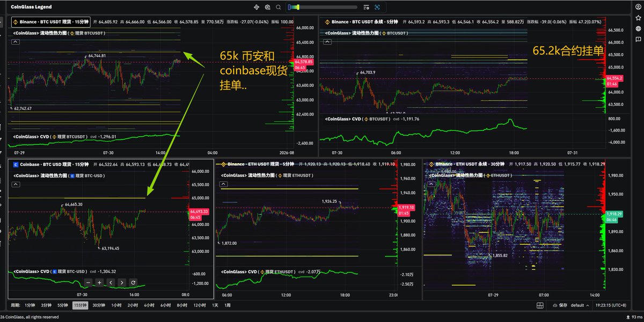
Task: Click the 19:23:15 (UTC+8) timezone clock
Action: point(611,305)
